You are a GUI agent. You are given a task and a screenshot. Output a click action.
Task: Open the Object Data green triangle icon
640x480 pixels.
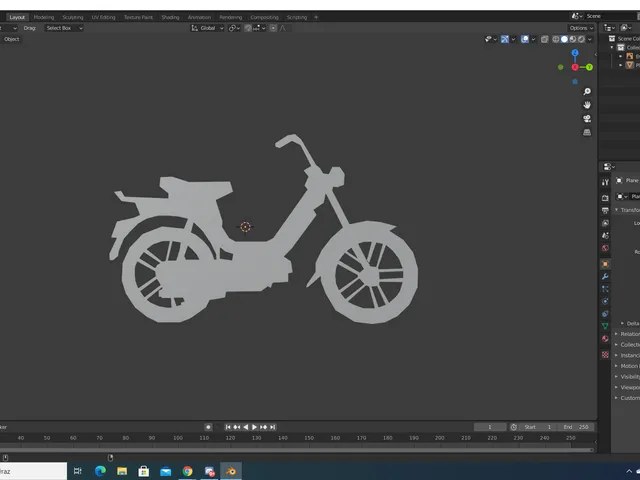(605, 326)
